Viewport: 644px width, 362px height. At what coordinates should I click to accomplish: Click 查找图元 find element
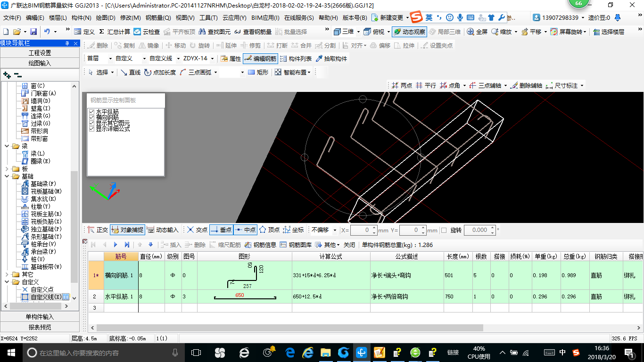tap(215, 32)
